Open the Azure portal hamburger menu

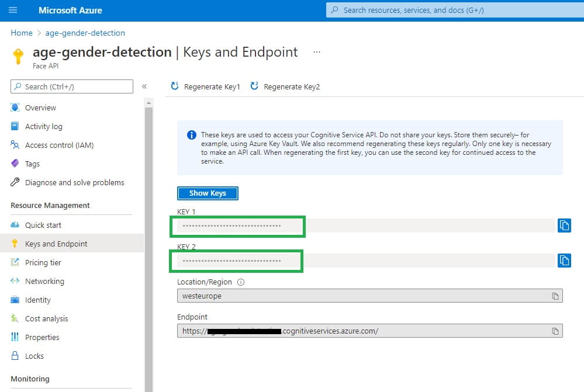click(x=13, y=10)
